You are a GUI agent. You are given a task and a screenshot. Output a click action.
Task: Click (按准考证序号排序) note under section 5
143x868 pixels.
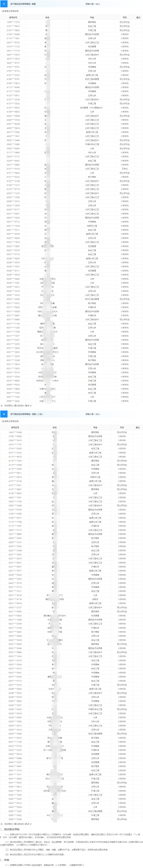click(x=10, y=11)
